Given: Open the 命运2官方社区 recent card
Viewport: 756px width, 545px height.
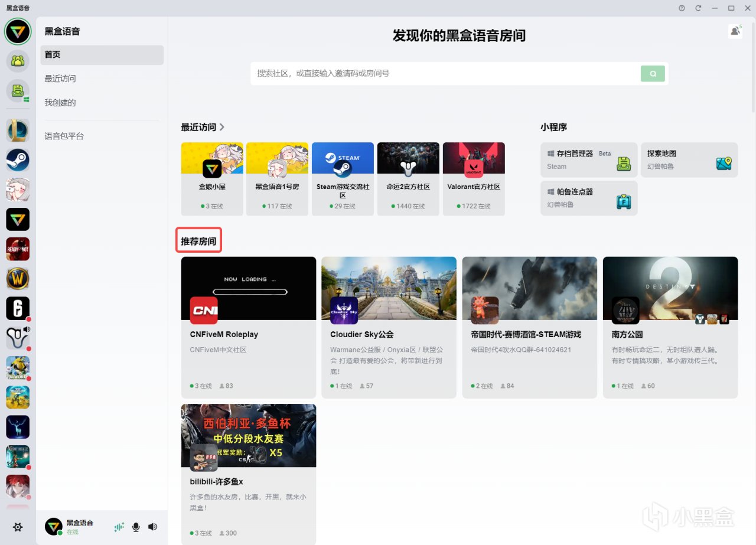Looking at the screenshot, I should pyautogui.click(x=408, y=179).
